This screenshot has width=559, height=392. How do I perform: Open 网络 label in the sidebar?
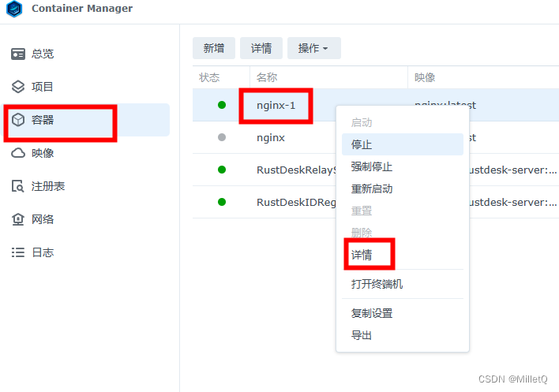click(x=43, y=219)
